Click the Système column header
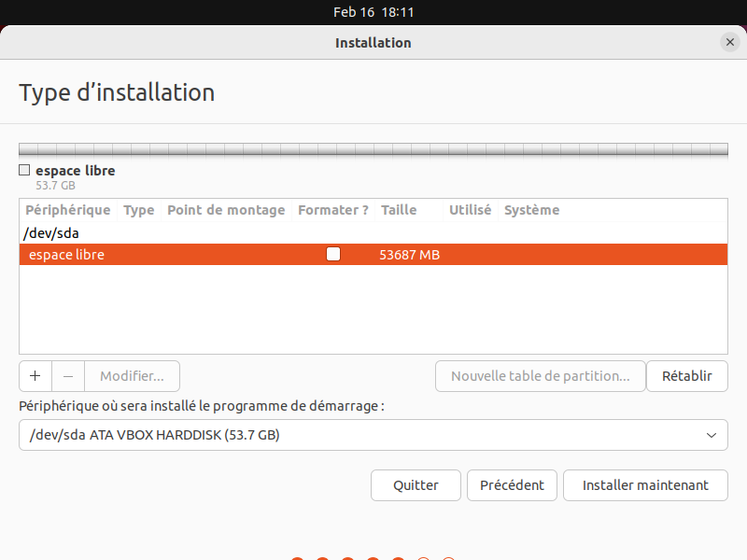 tap(531, 210)
